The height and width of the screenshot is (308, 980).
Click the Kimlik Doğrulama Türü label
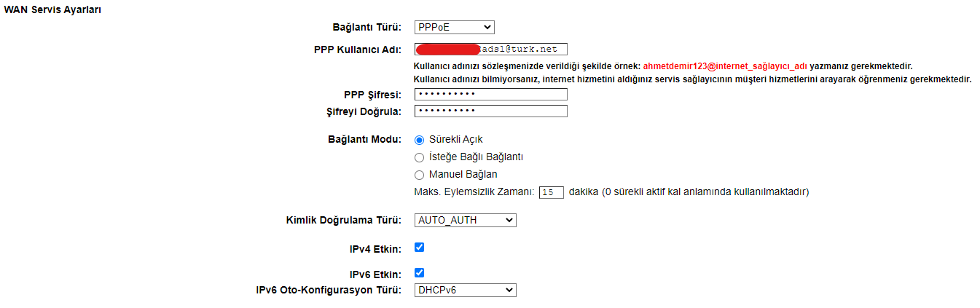[x=343, y=220]
